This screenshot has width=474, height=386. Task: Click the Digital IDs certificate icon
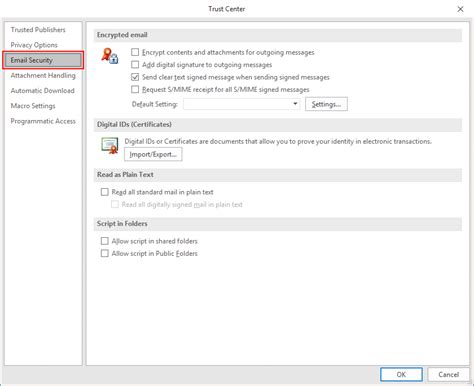click(110, 145)
